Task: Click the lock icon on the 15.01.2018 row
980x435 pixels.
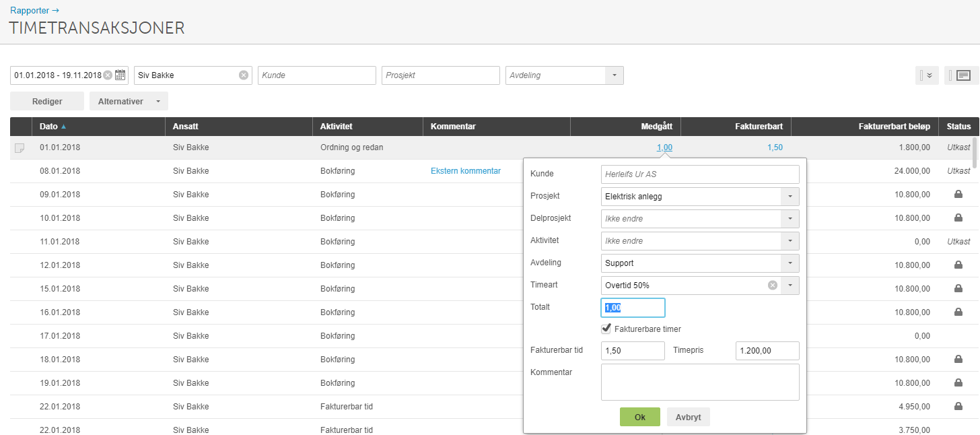Action: point(958,289)
